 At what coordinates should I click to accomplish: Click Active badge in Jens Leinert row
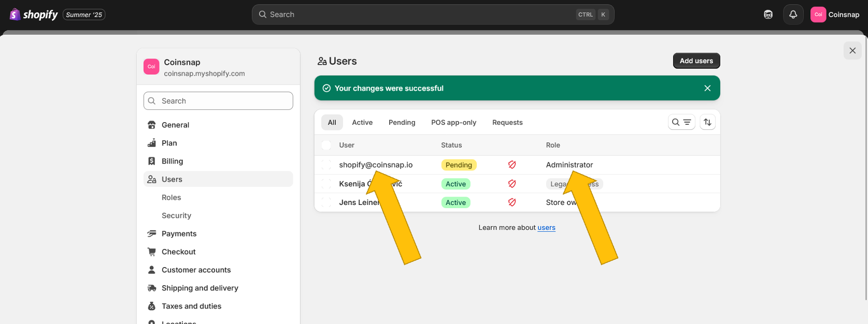point(456,202)
